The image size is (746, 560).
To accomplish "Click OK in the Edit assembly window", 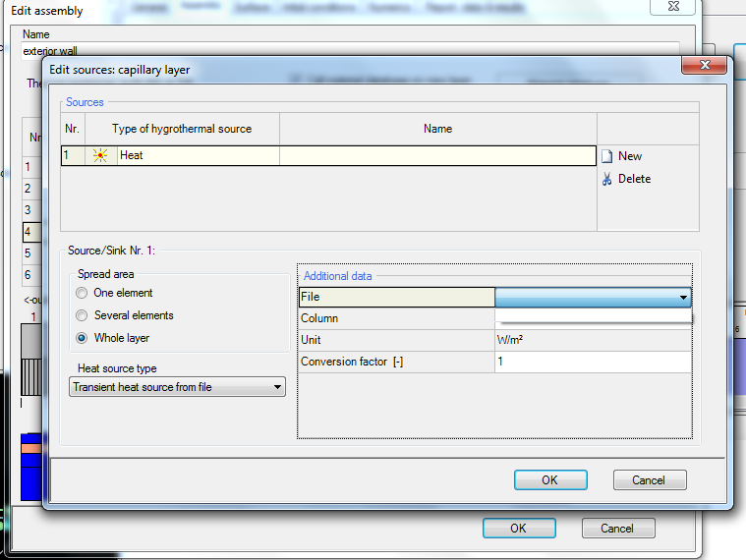I will [x=518, y=529].
